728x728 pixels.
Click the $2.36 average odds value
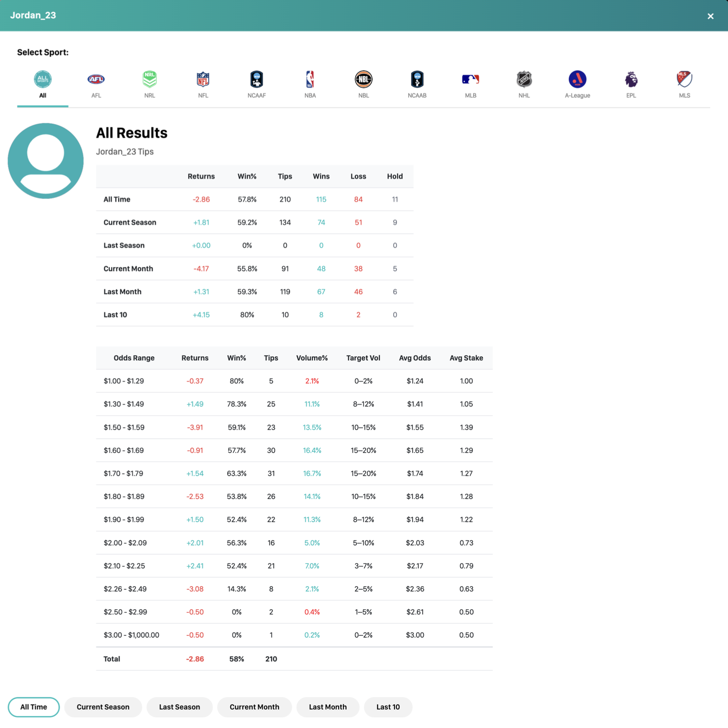point(415,589)
